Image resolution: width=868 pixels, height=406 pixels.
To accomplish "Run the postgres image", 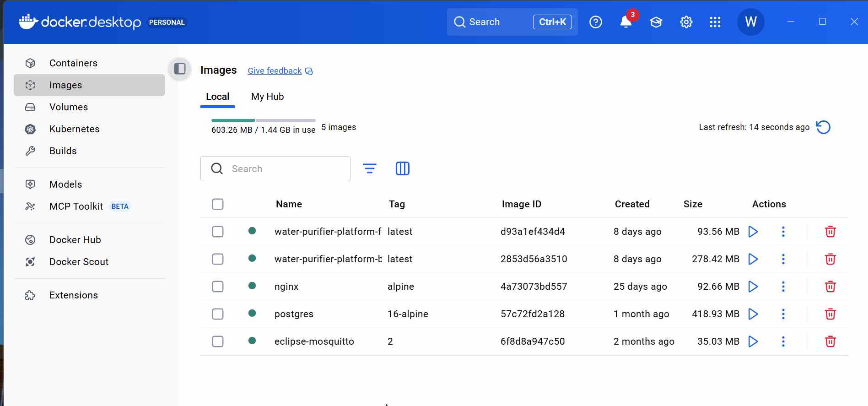I will click(753, 314).
